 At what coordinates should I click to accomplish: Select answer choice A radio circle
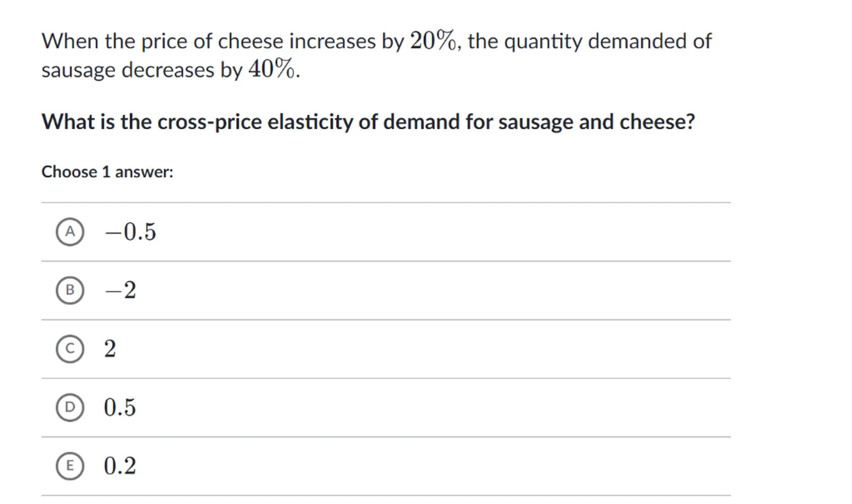(x=70, y=231)
